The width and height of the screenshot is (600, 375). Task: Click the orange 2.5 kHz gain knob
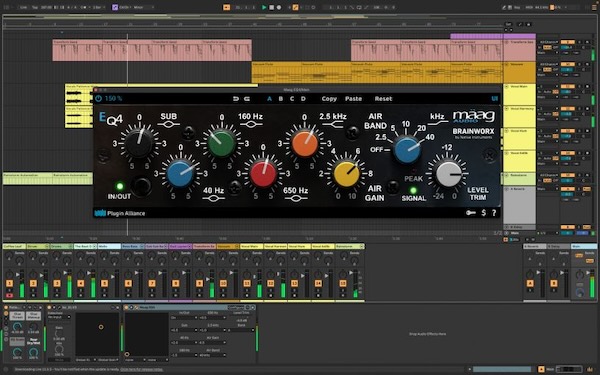click(x=304, y=143)
